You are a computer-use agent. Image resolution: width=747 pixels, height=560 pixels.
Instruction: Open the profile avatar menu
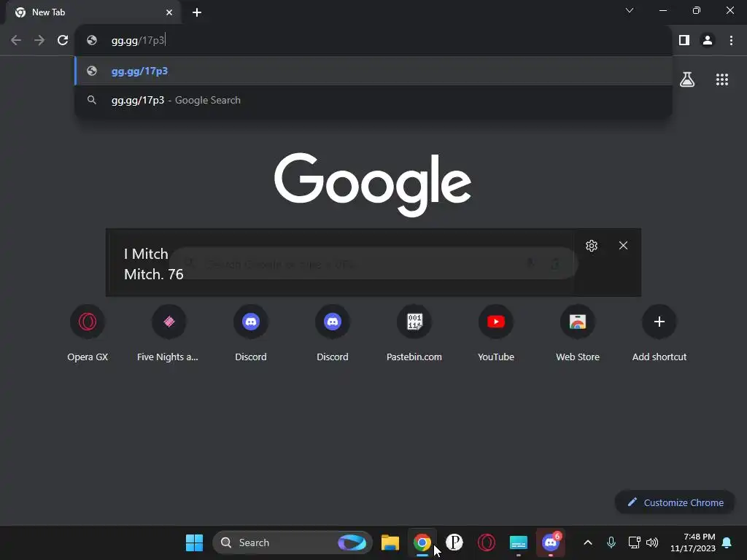[x=708, y=41]
